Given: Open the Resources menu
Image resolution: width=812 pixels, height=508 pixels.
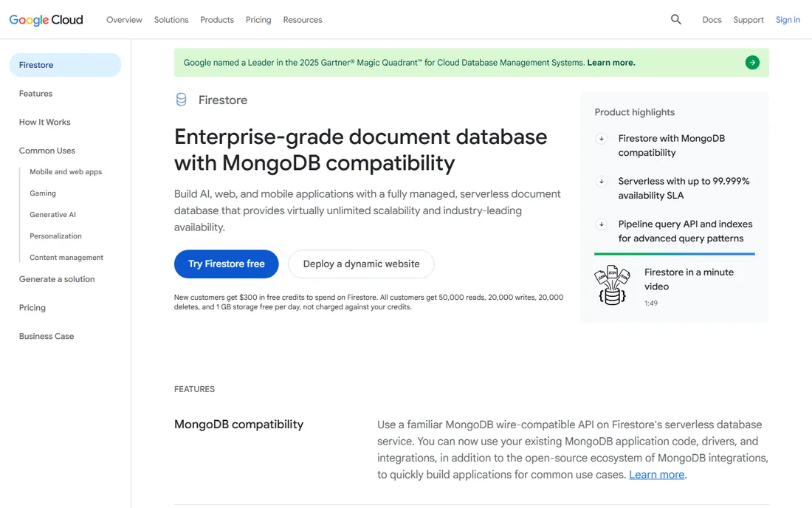Looking at the screenshot, I should (x=303, y=20).
